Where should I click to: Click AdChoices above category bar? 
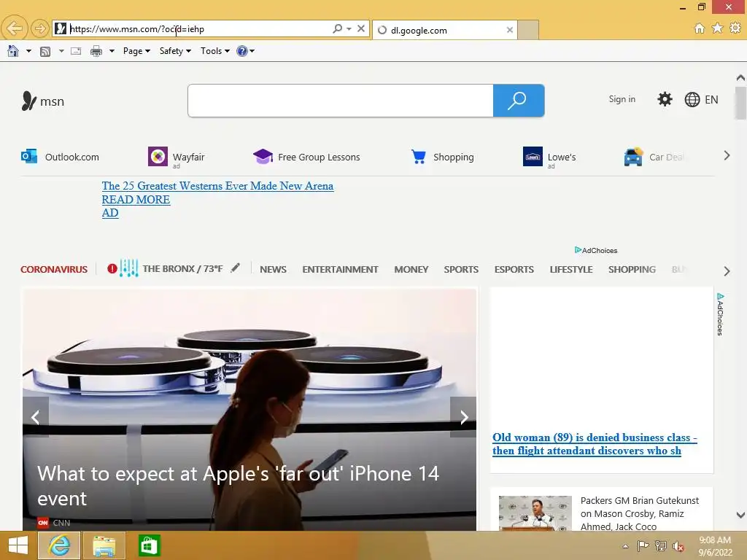[x=596, y=251]
